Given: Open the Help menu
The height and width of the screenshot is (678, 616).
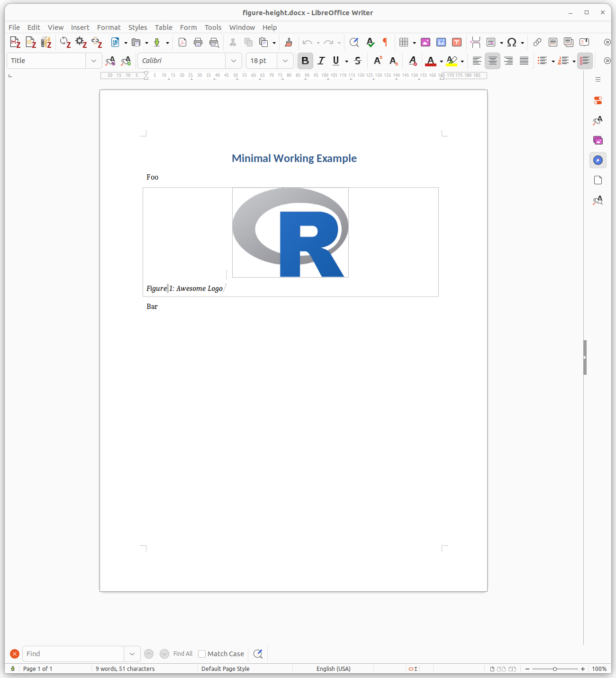Looking at the screenshot, I should 270,27.
